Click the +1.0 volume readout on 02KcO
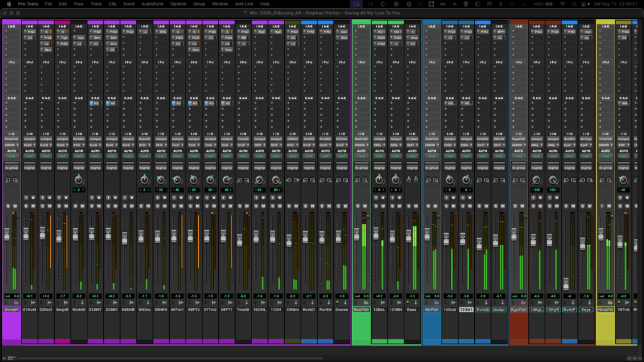This screenshot has height=362, width=644. (46, 296)
